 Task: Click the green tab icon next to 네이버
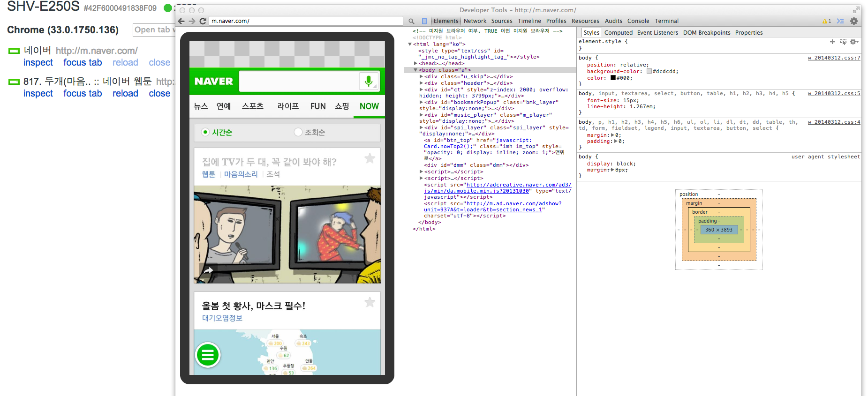click(x=14, y=51)
